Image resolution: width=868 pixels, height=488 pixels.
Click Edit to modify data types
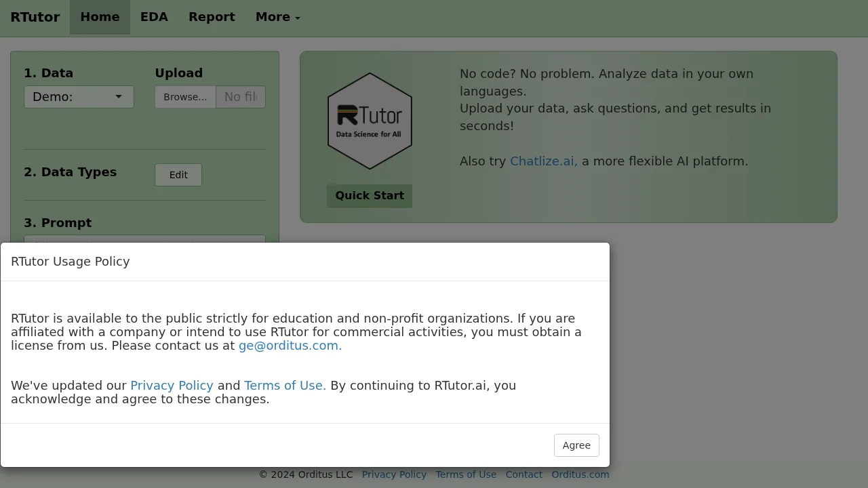178,174
